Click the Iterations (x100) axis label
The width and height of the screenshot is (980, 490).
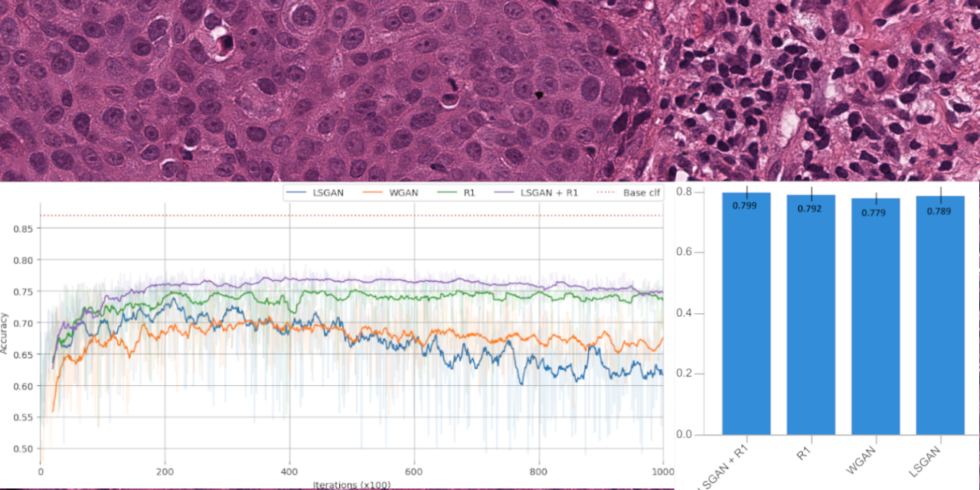pyautogui.click(x=352, y=485)
